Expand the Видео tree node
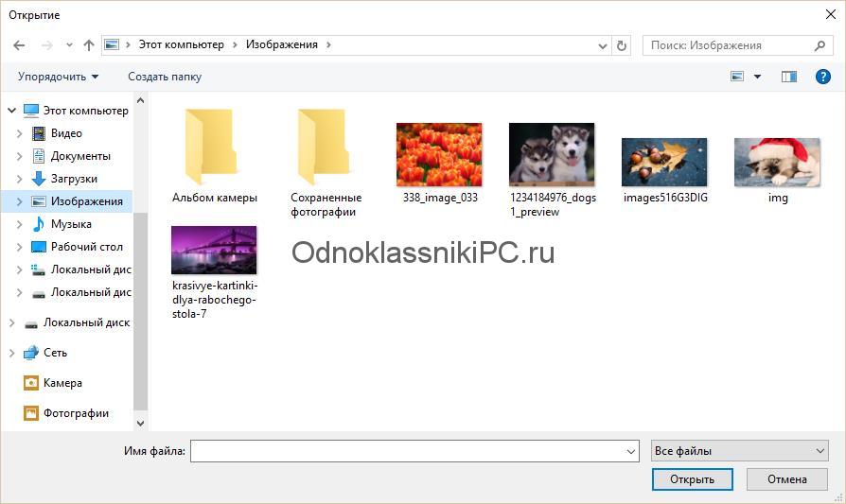846x504 pixels. tap(20, 133)
